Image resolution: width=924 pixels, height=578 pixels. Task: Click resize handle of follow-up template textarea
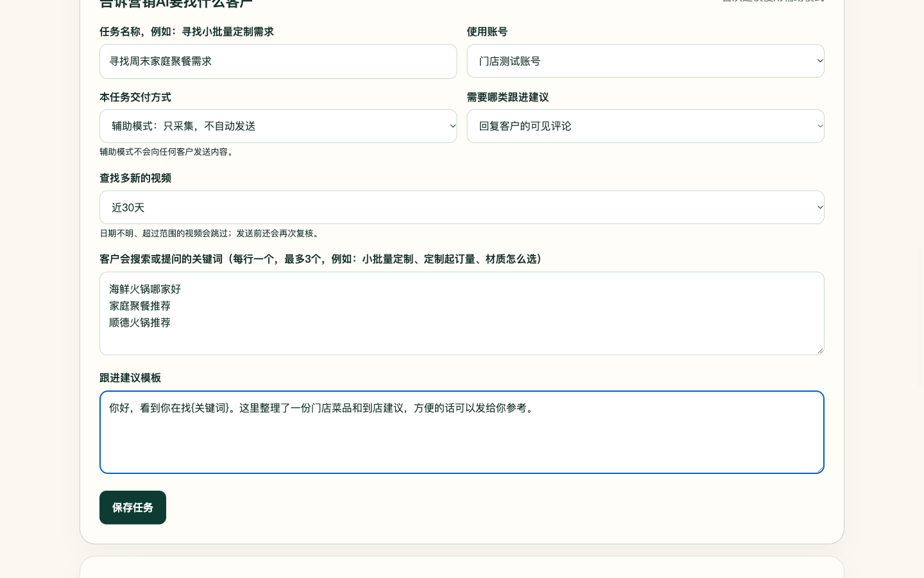coord(819,469)
